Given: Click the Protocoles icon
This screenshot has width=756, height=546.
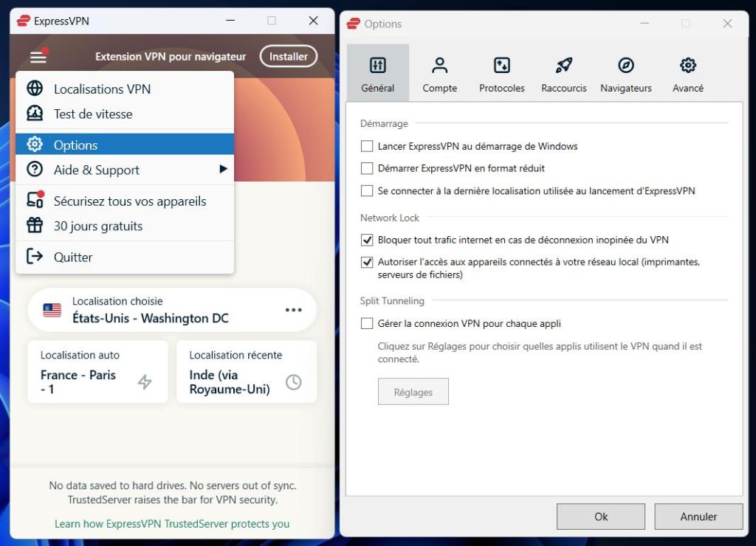Looking at the screenshot, I should pyautogui.click(x=502, y=65).
